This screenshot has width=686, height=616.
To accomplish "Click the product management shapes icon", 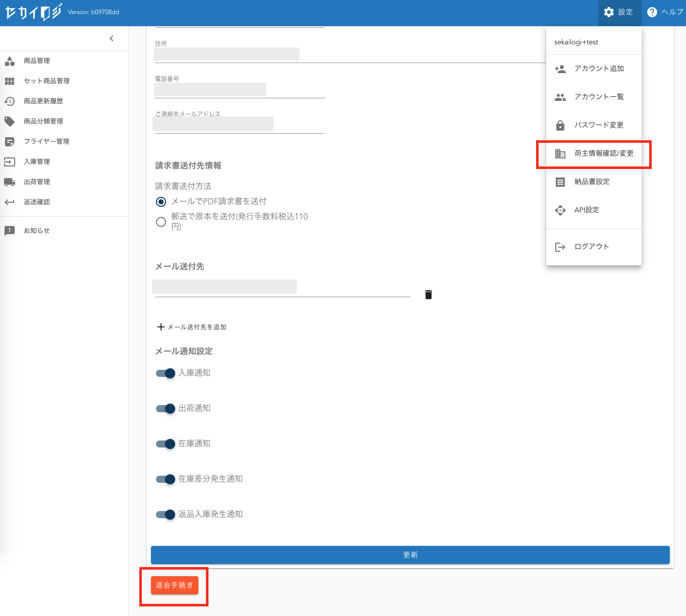I will (x=10, y=61).
